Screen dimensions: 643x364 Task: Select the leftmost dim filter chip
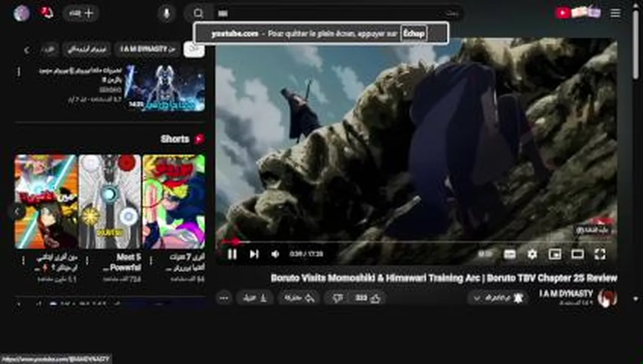pos(49,50)
